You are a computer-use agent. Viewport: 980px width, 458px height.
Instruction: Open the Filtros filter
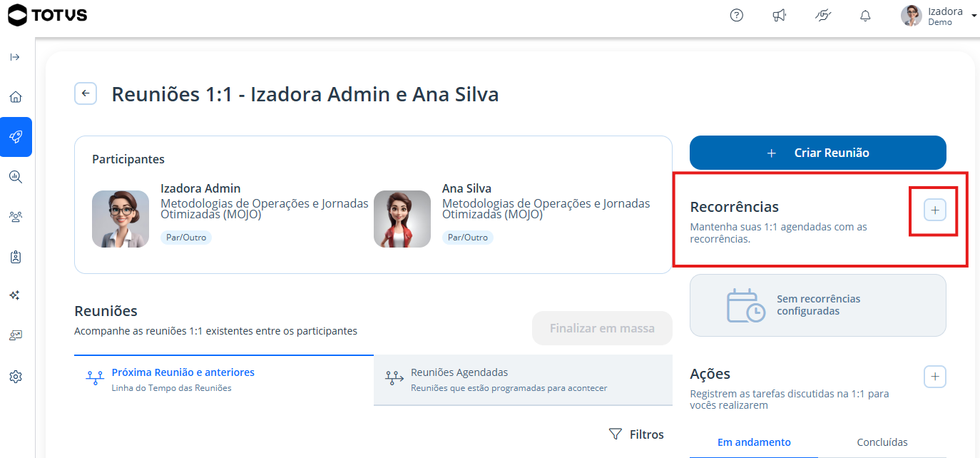pos(636,434)
